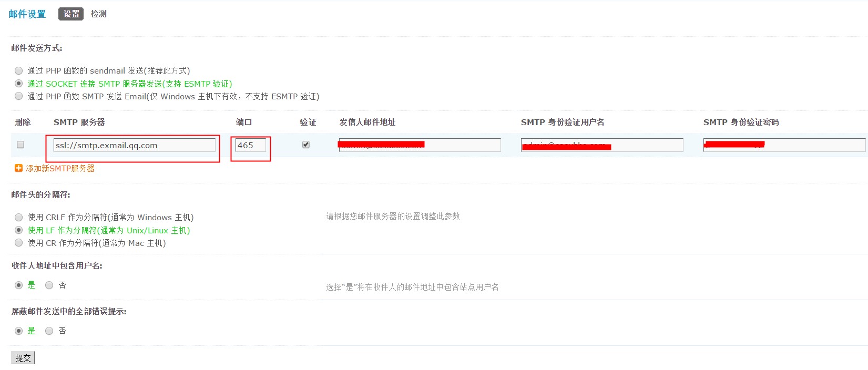The height and width of the screenshot is (370, 868).
Task: Choose sendmail PHP function sending method
Action: pos(19,70)
